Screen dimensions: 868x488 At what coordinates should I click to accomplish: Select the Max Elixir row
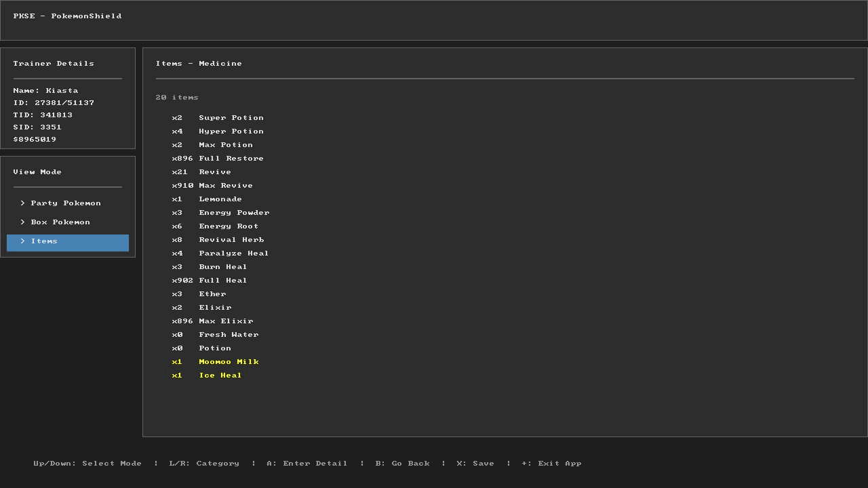212,321
